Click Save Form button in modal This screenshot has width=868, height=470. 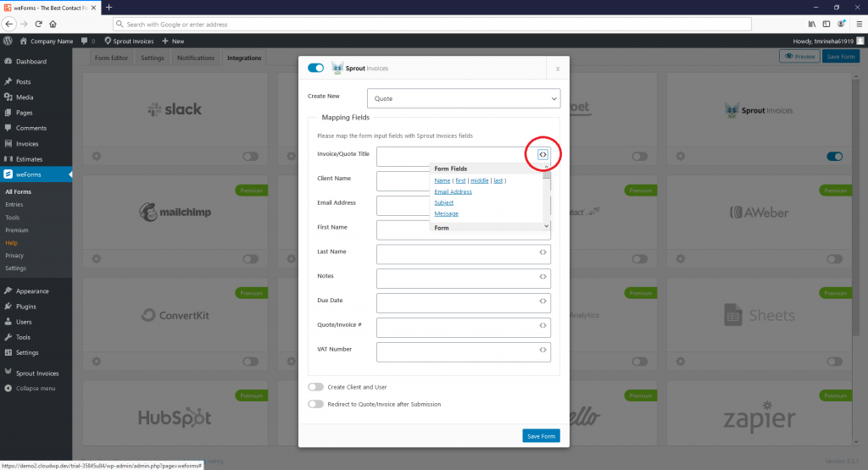point(541,436)
